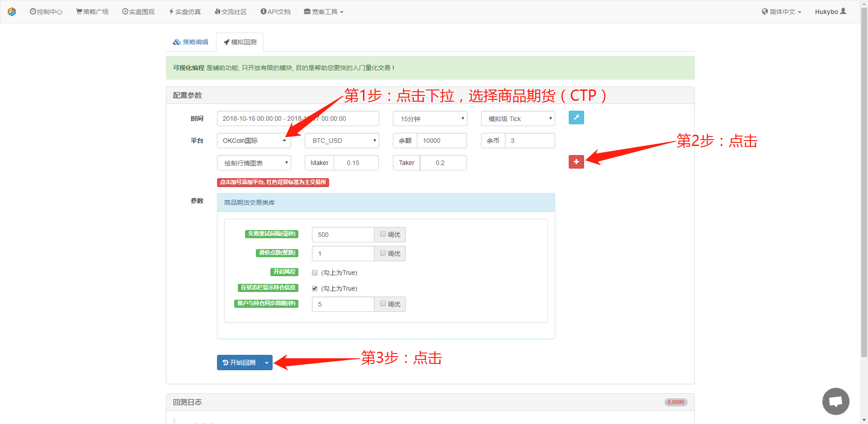Uncheck 在状态栏显示持仓信息 checkbox

(315, 288)
